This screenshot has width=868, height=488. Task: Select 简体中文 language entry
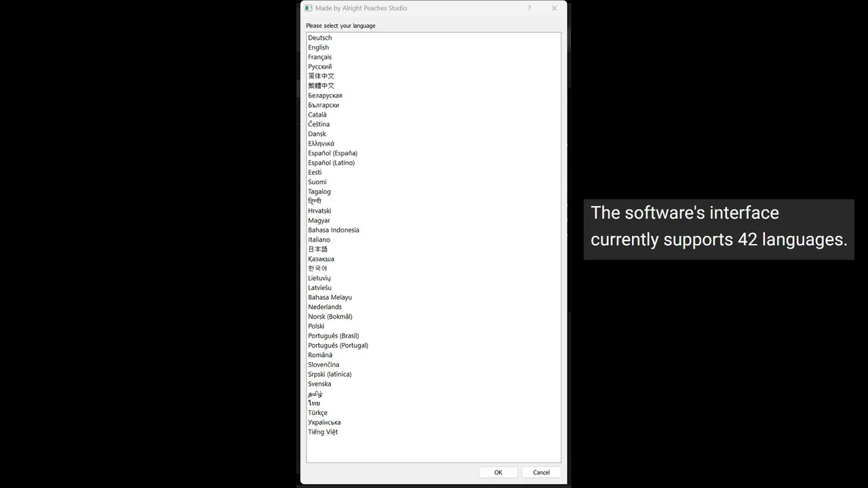click(x=321, y=76)
